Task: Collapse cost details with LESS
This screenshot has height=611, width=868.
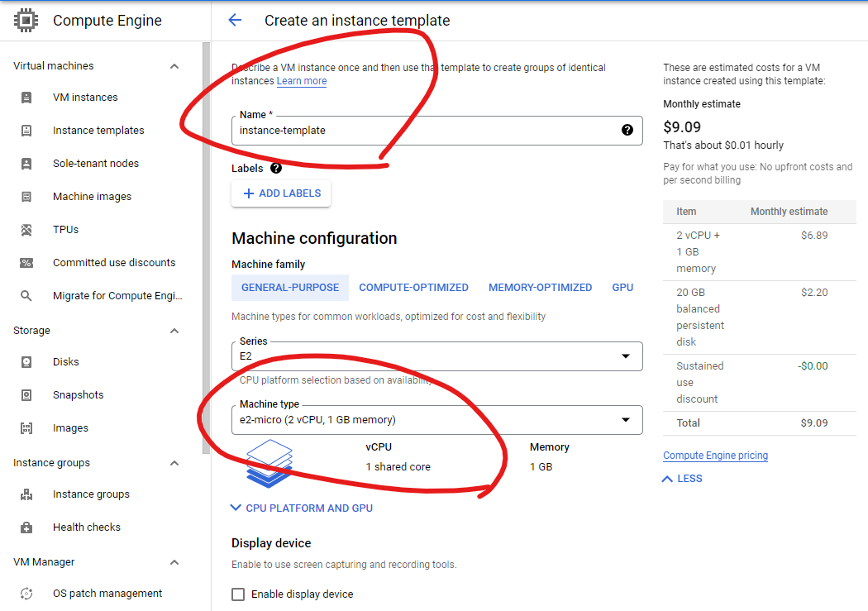Action: coord(682,479)
